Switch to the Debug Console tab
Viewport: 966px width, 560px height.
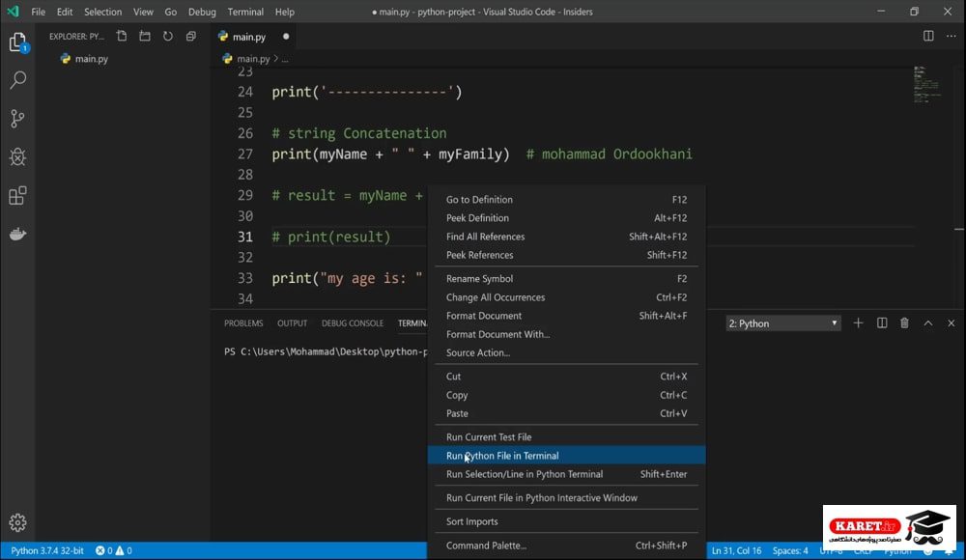coord(353,322)
